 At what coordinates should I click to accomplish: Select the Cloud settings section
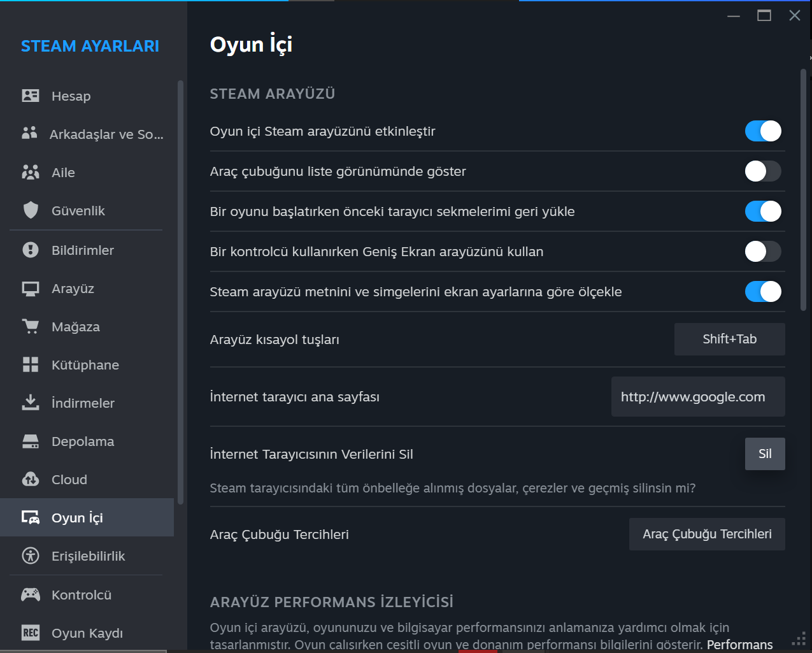point(87,480)
